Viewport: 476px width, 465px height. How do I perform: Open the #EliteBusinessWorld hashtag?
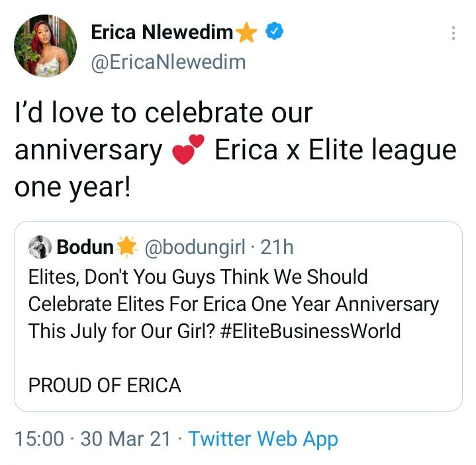(x=311, y=330)
